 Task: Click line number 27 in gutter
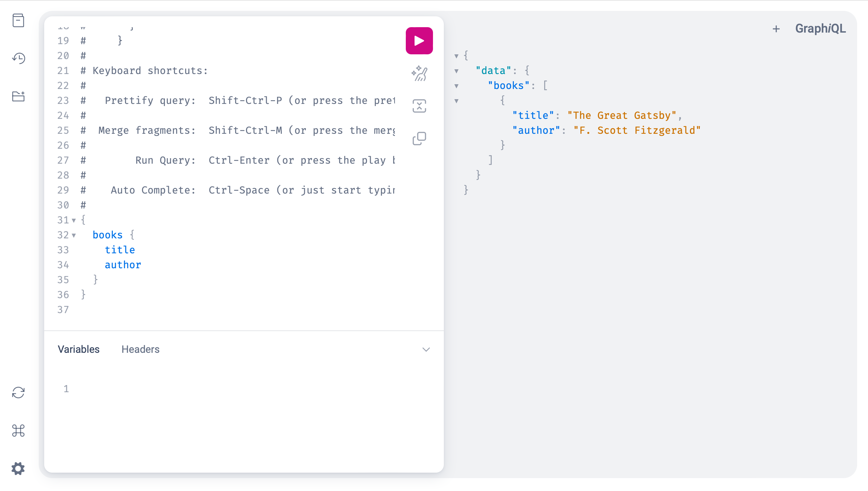click(x=63, y=160)
